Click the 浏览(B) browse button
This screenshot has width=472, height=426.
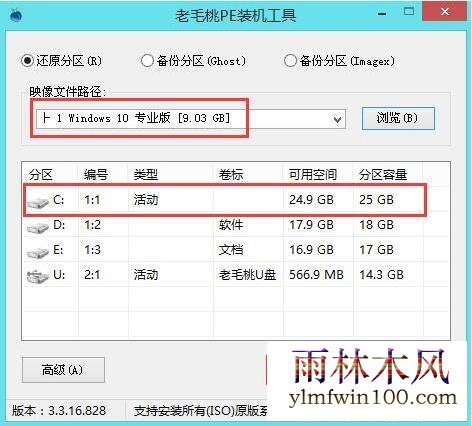pos(398,118)
